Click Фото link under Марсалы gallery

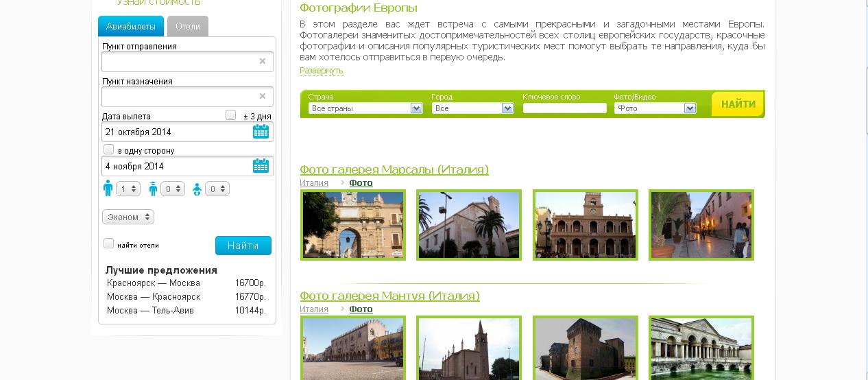tap(361, 183)
